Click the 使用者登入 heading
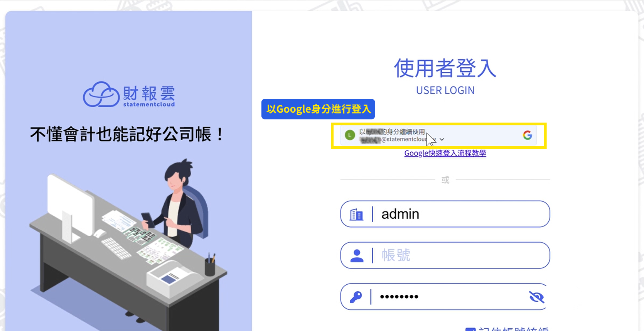This screenshot has height=331, width=644. (x=445, y=68)
